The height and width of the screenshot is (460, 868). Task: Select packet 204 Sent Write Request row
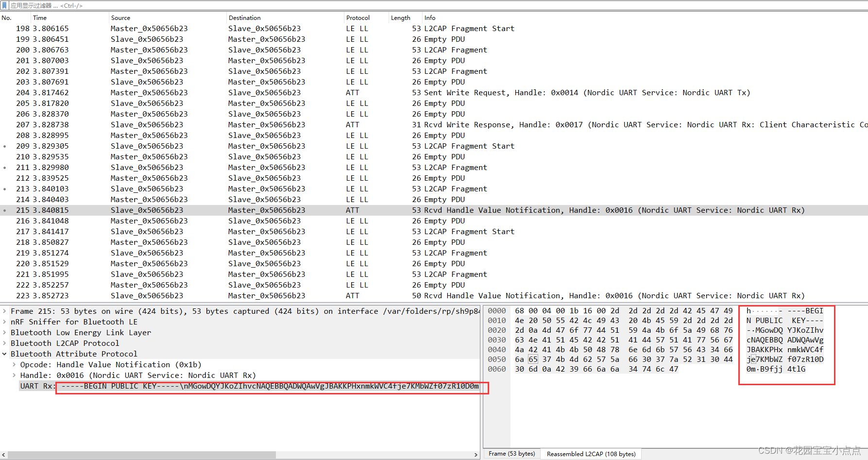click(x=434, y=93)
